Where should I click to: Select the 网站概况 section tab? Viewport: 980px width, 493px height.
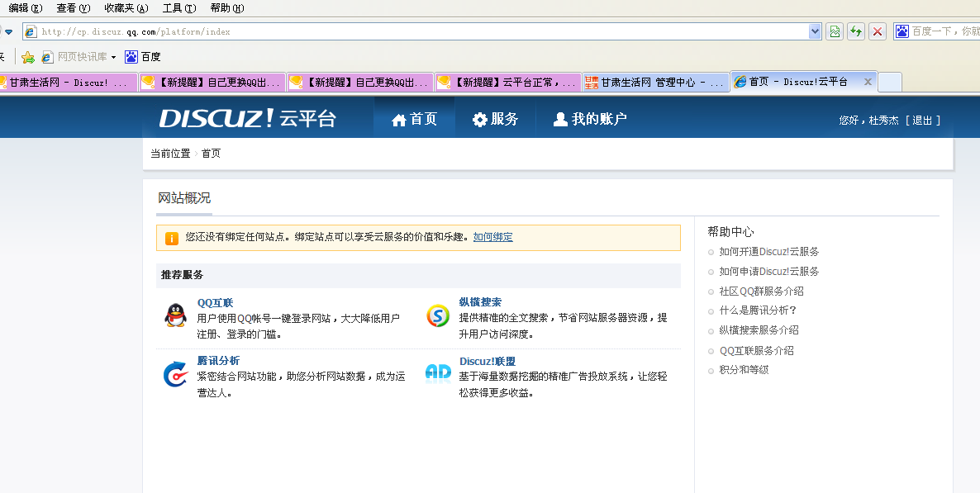click(x=183, y=198)
